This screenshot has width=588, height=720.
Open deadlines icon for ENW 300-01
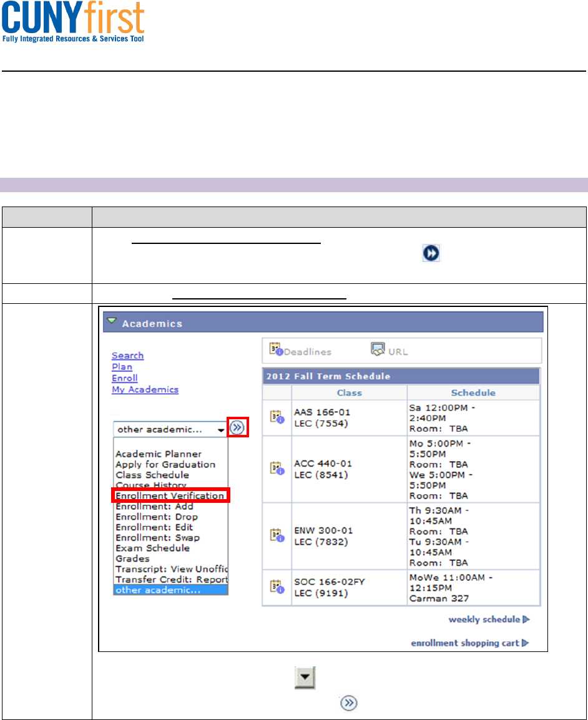(277, 535)
